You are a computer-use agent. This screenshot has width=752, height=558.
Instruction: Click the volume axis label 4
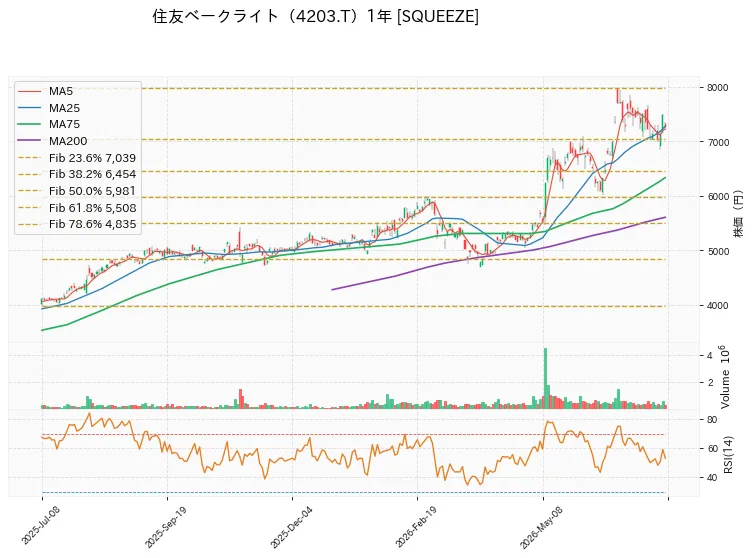[709, 356]
